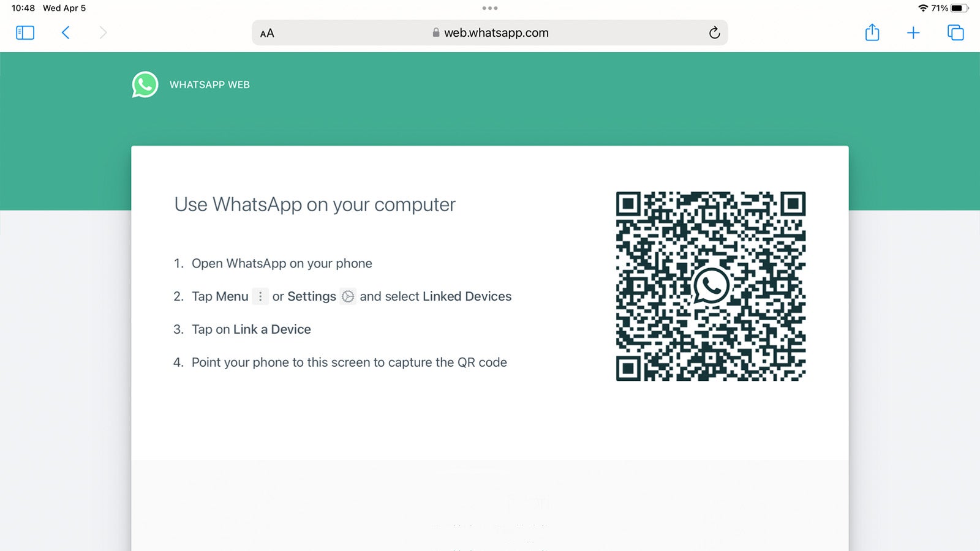Click the 'Use WhatsApp on your computer' heading
This screenshot has width=980, height=551.
(315, 204)
